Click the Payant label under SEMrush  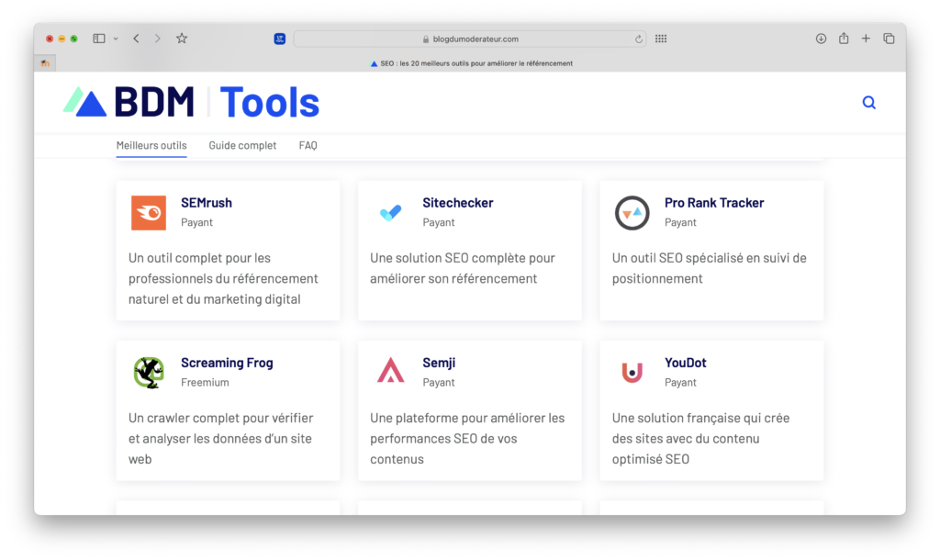coord(196,222)
